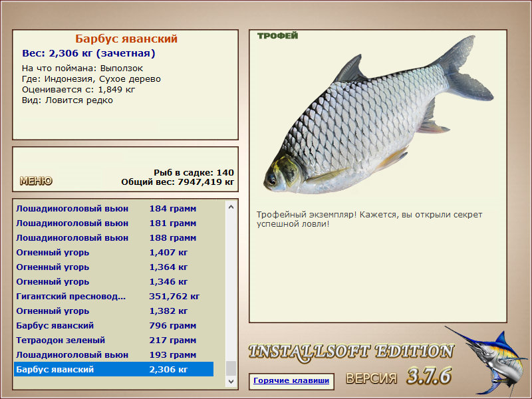The image size is (532, 399).
Task: Select Барбус яванский 796 грамм row
Action: [x=114, y=325]
